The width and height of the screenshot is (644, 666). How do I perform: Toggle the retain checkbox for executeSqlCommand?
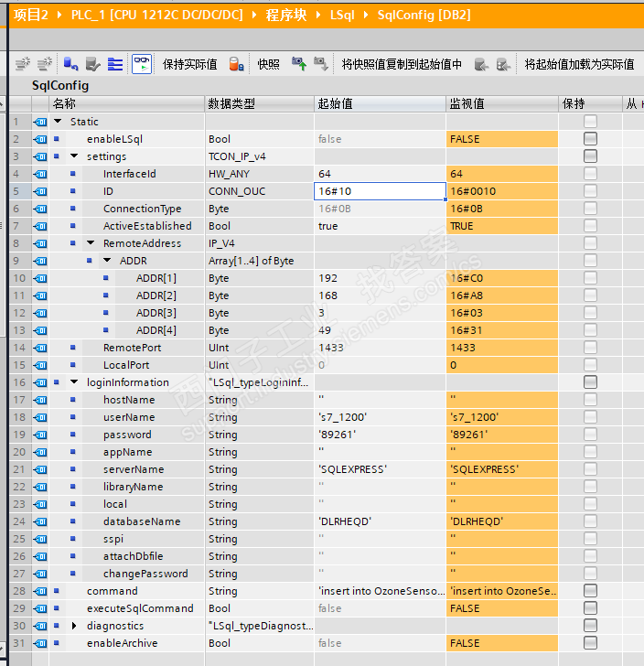pos(590,608)
